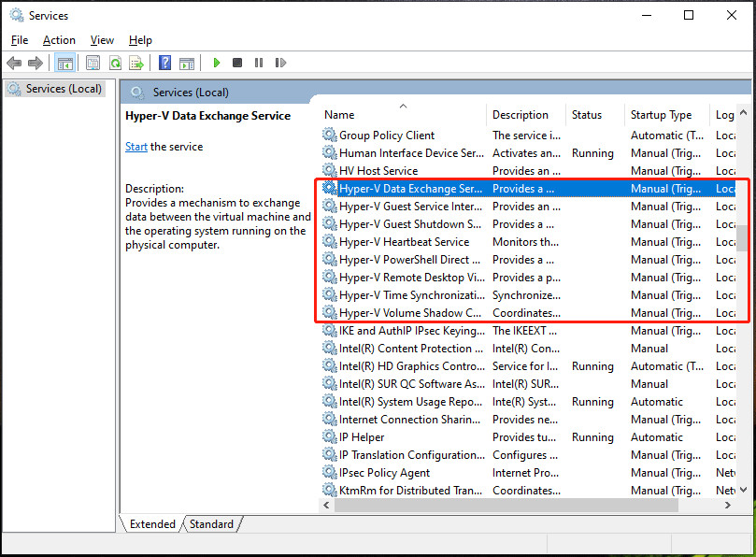
Task: Click gear icon of Intel(R) Content Protection
Action: click(x=330, y=349)
